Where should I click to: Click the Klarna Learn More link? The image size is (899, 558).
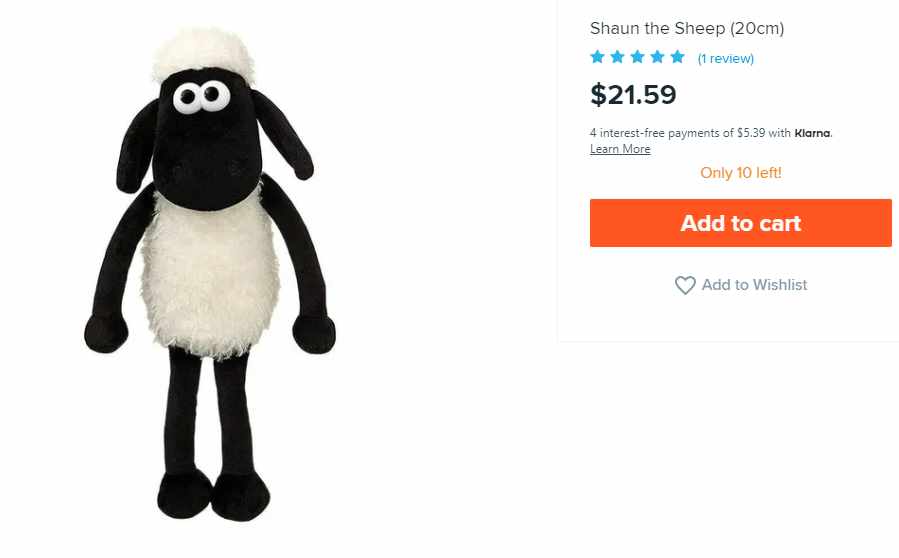click(620, 149)
